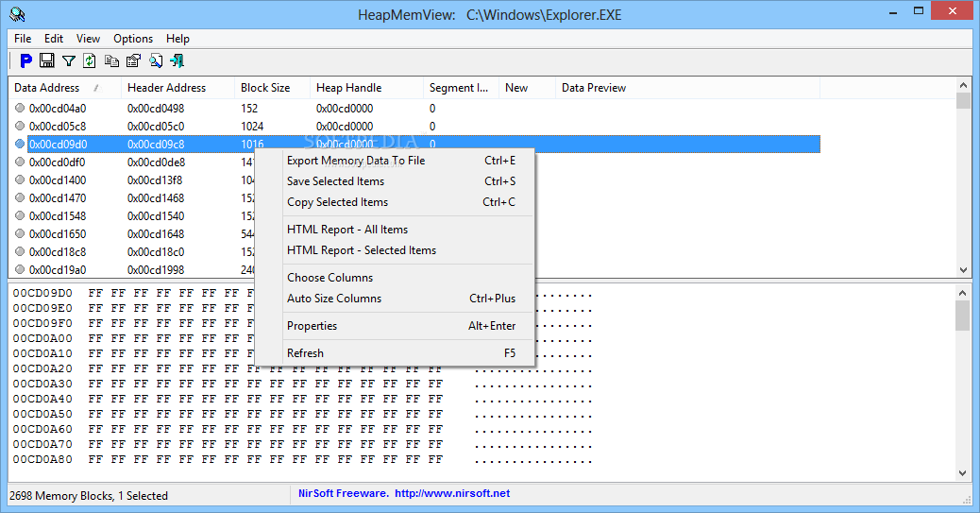Open Properties from the context menu
Image resolution: width=980 pixels, height=513 pixels.
click(395, 326)
